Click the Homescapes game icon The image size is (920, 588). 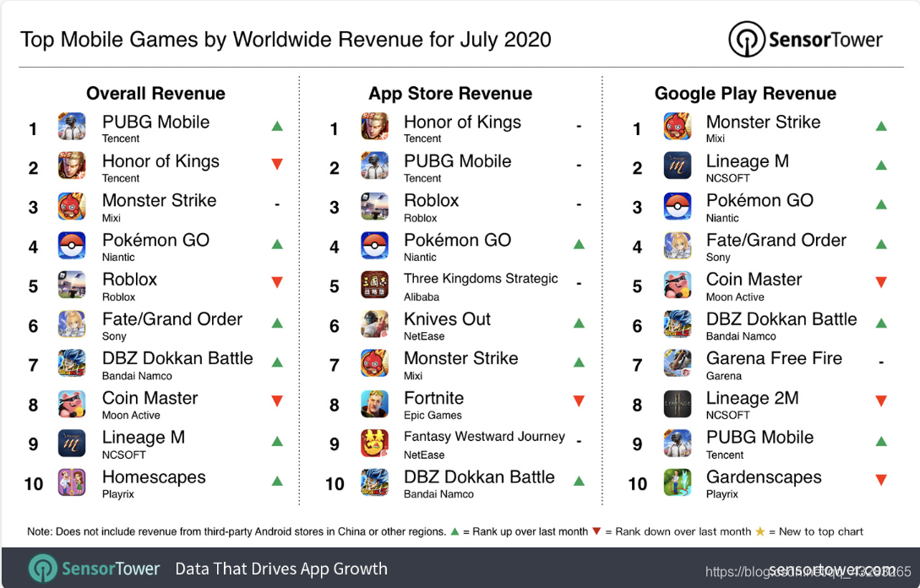(x=72, y=482)
